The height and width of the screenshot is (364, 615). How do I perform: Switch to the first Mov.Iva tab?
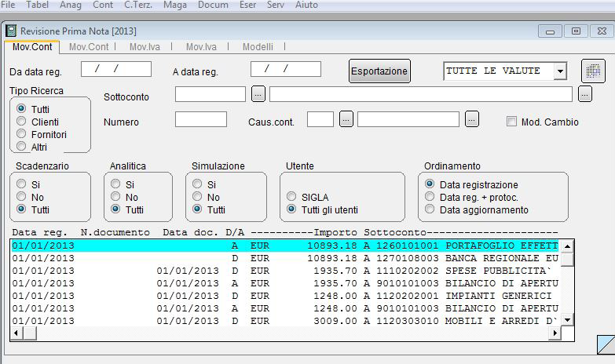145,46
